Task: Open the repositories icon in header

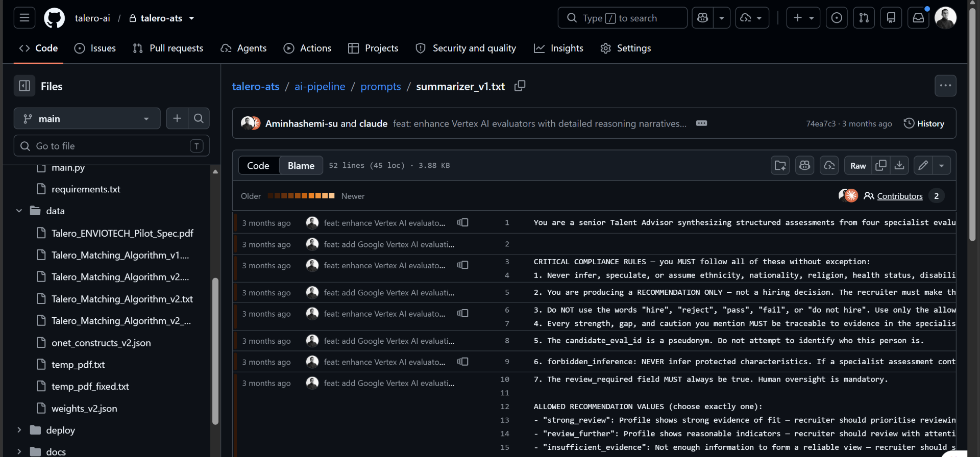Action: coord(891,18)
